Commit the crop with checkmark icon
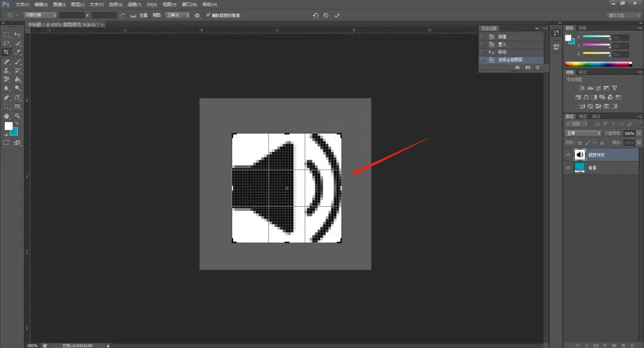644x348 pixels. [337, 15]
